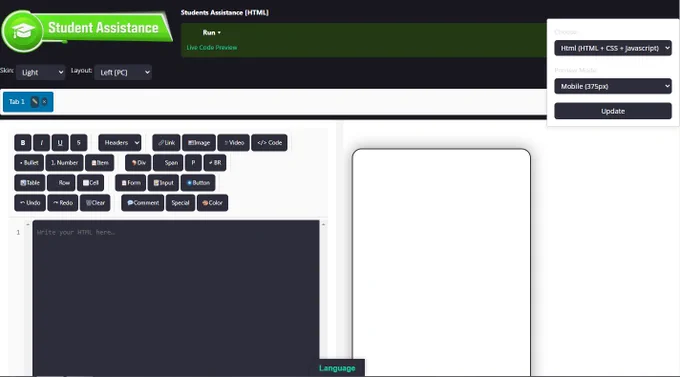Insert an HTML Comment

[143, 203]
